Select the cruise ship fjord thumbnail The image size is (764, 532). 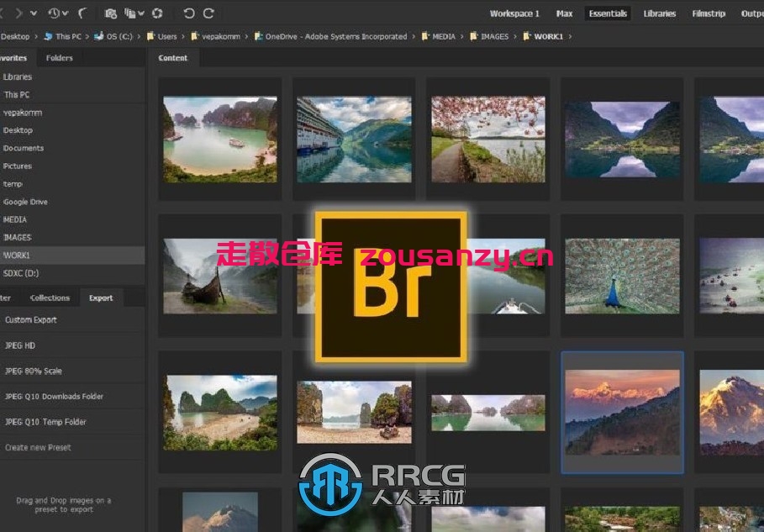[354, 140]
